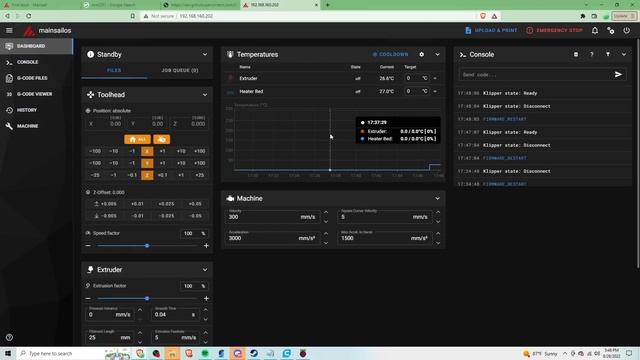This screenshot has width=640, height=360.
Task: Open Console page in sidebar
Action: pyautogui.click(x=36, y=62)
